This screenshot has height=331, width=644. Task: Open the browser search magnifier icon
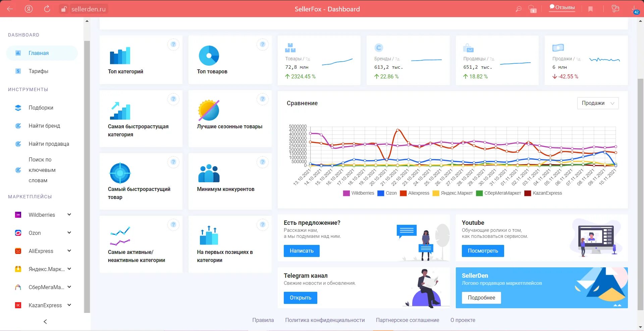coord(518,9)
